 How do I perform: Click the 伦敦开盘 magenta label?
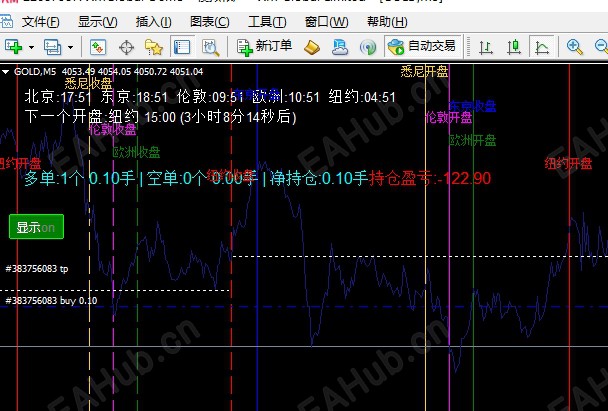coord(449,117)
